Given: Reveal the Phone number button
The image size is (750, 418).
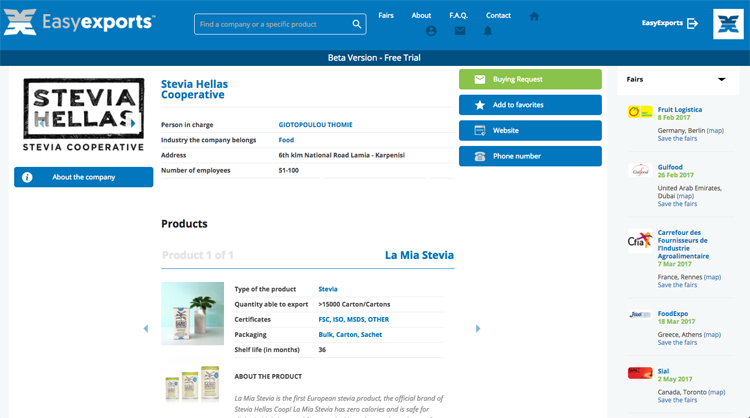Looking at the screenshot, I should point(530,156).
